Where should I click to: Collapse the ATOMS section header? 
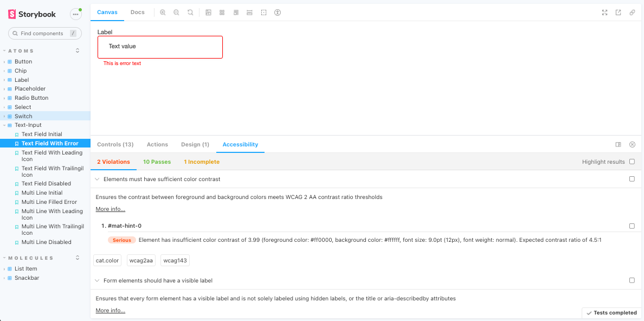point(21,51)
